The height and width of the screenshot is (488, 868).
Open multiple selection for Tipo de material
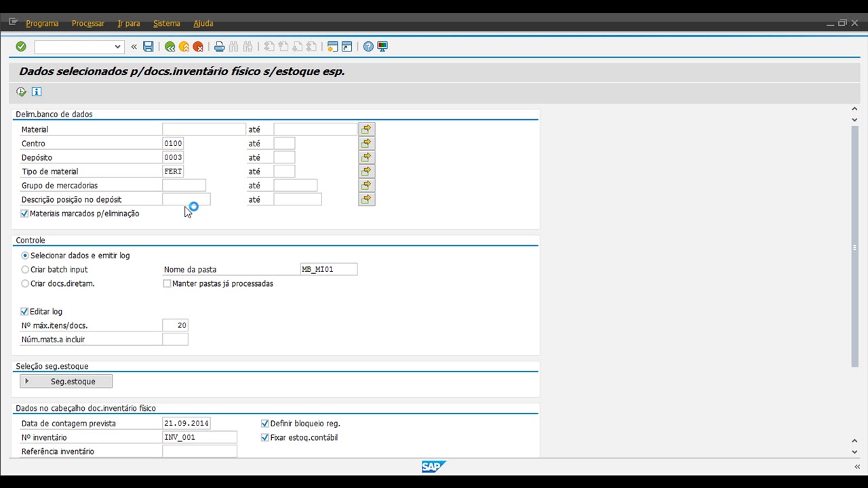pos(366,171)
